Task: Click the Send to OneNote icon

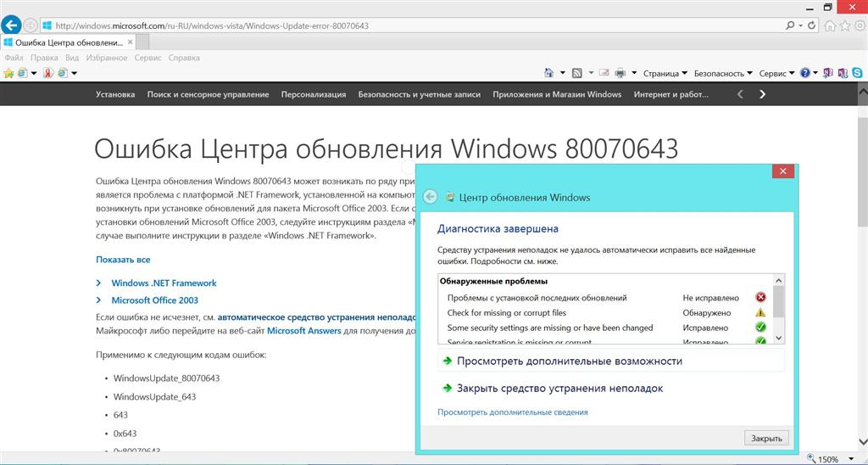Action: coord(828,73)
